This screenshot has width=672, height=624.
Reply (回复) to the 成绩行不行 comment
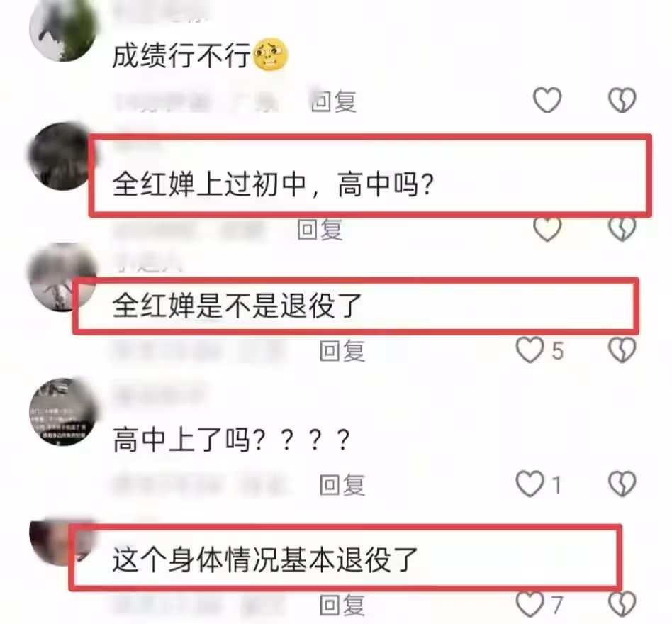point(334,101)
